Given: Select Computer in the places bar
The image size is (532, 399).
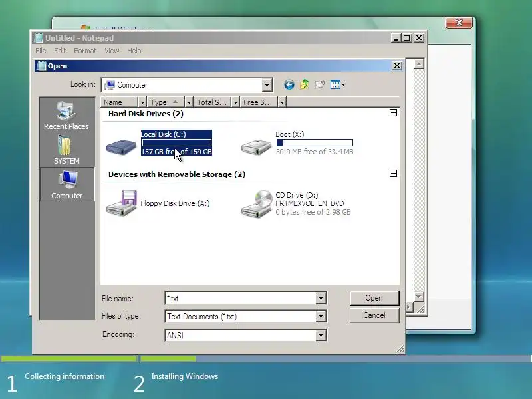Looking at the screenshot, I should 67,184.
